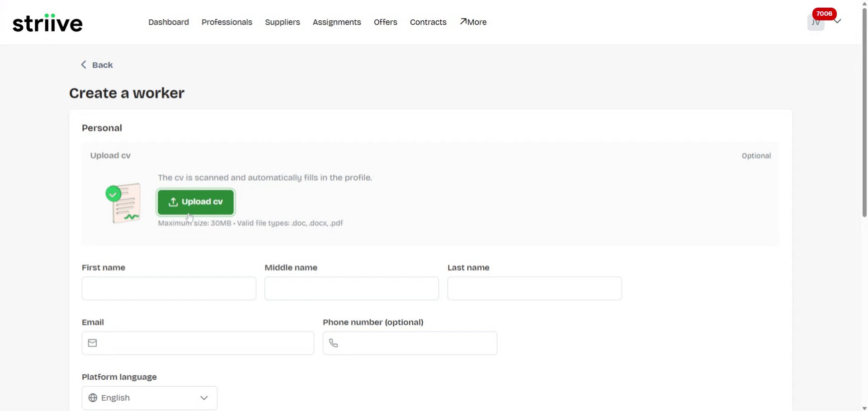Click the phone icon in Phone field
The image size is (868, 411).
(334, 343)
